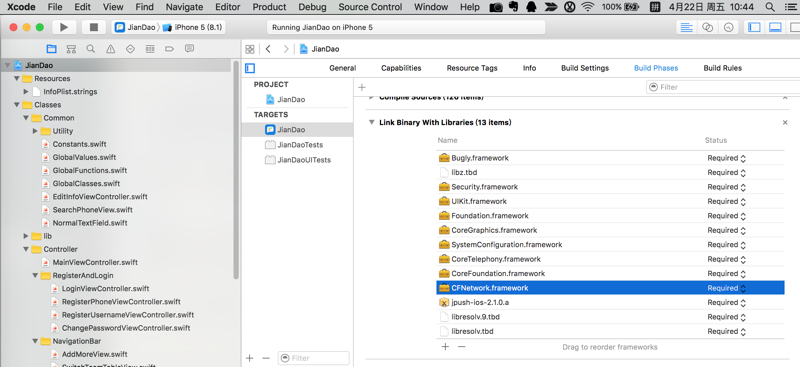Open the Debug menu
The width and height of the screenshot is (800, 367).
(312, 7)
